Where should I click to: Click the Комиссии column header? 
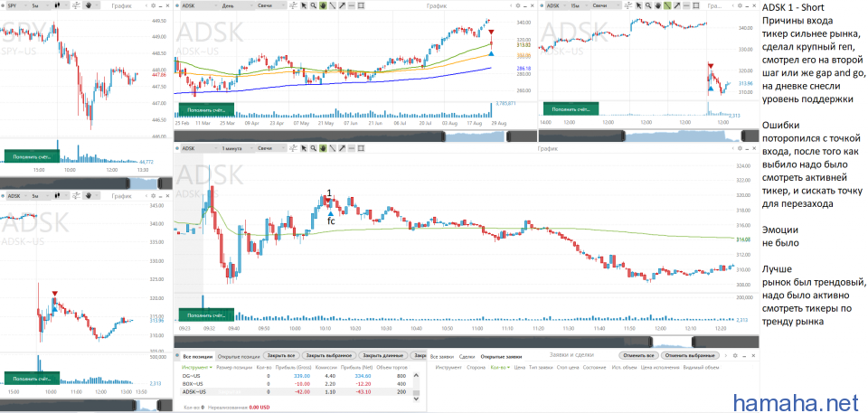[x=326, y=367]
